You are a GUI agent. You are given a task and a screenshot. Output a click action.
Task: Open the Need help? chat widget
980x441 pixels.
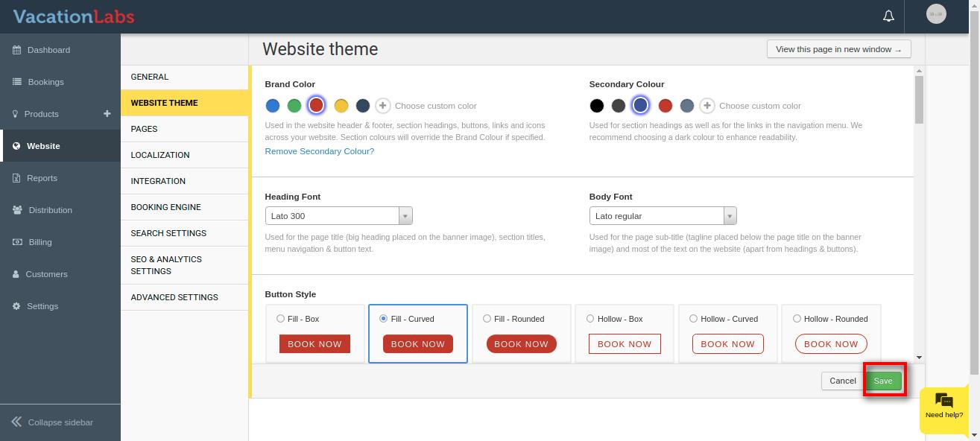[943, 406]
